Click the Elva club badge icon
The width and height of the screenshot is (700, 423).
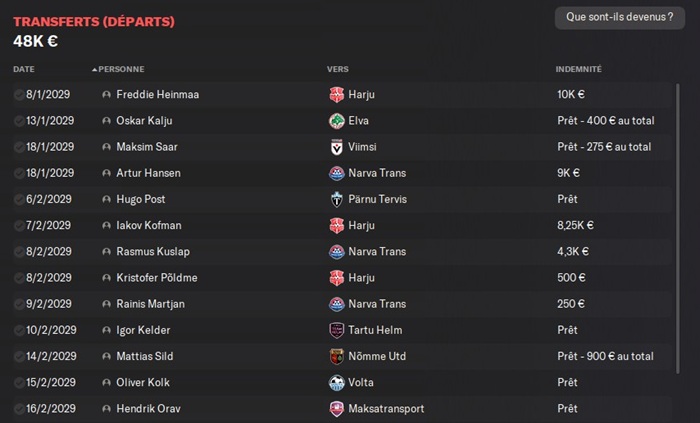(x=336, y=121)
